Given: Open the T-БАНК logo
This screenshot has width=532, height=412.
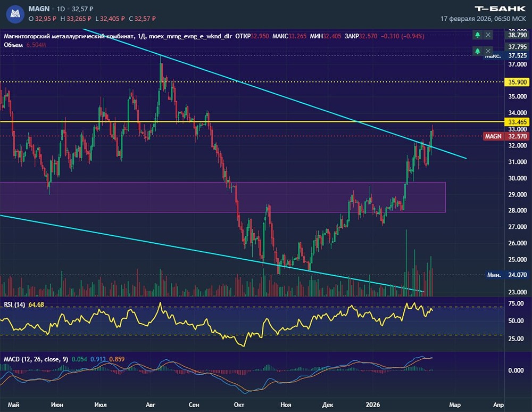Looking at the screenshot, I should [x=500, y=9].
